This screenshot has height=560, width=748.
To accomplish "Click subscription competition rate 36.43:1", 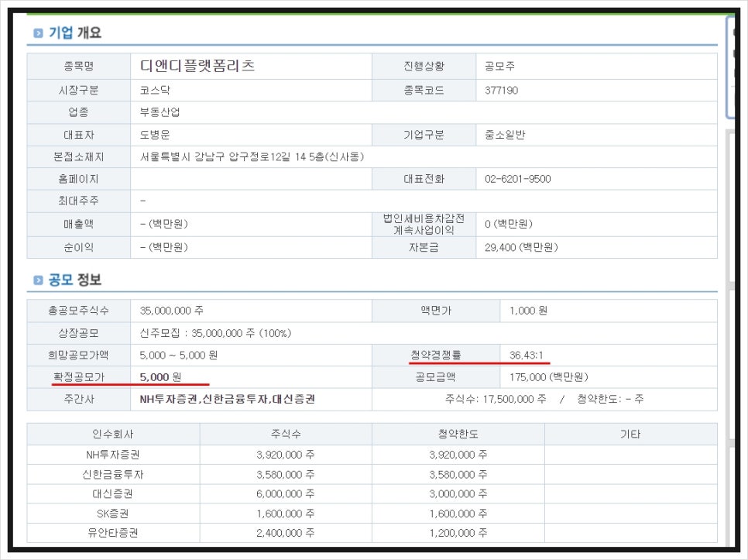I will pyautogui.click(x=527, y=355).
